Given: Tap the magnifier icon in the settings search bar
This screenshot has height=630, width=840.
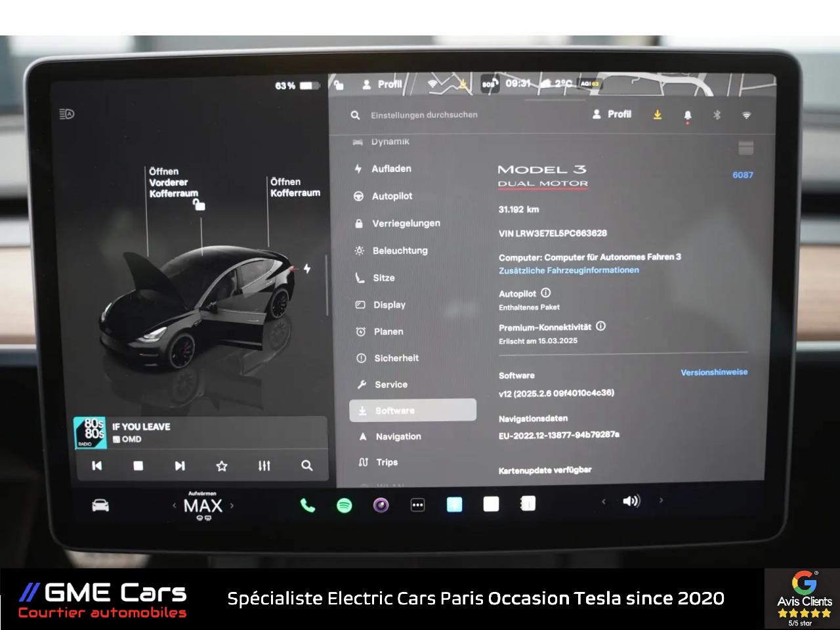Looking at the screenshot, I should [x=355, y=115].
